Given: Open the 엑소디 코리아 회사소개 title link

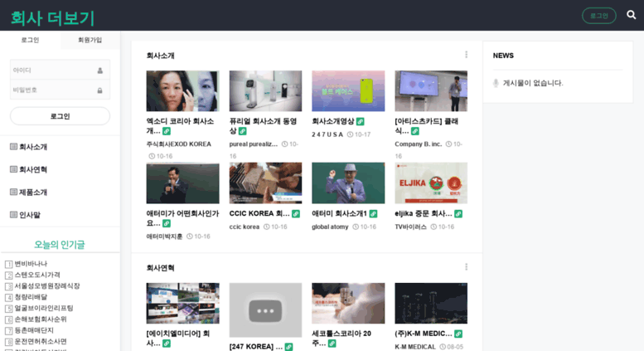Looking at the screenshot, I should click(x=180, y=126).
